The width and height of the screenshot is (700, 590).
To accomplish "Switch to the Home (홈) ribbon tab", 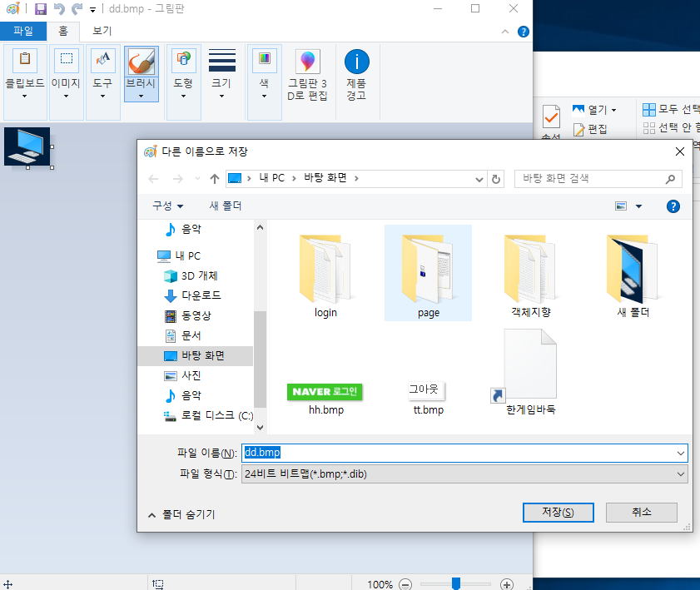I will click(63, 31).
